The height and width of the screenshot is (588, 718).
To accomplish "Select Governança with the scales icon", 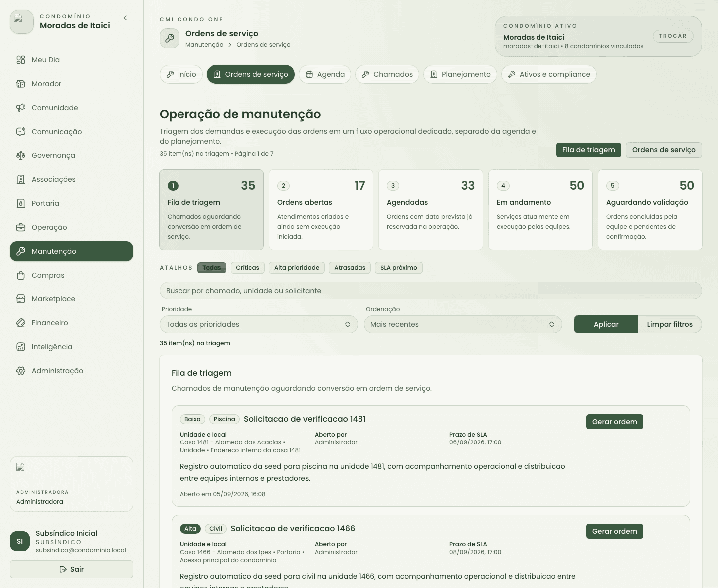I will 71,155.
